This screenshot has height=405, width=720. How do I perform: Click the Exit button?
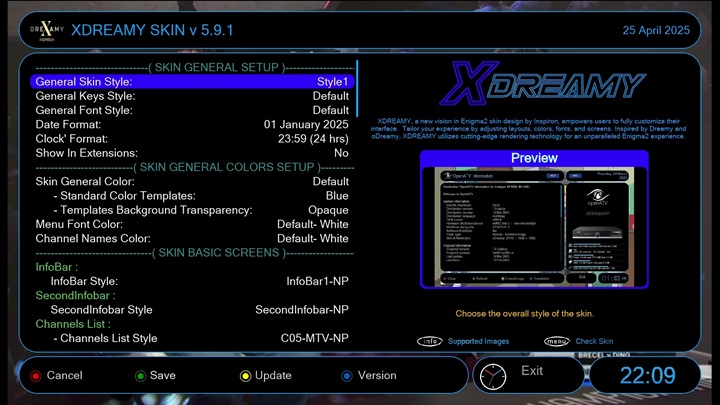coord(532,371)
